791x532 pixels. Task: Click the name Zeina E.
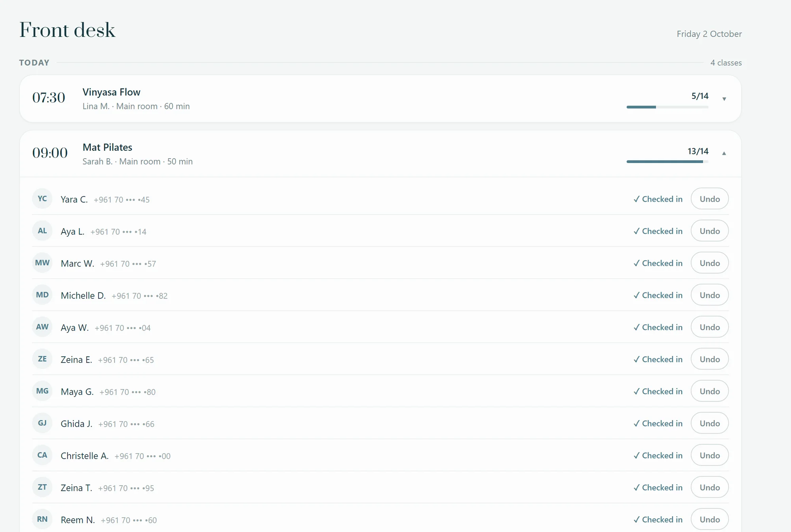(x=76, y=360)
